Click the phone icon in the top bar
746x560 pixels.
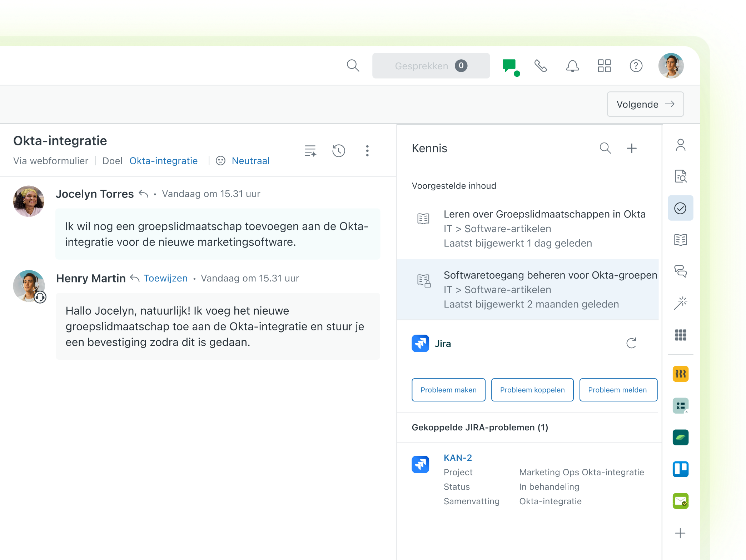click(x=541, y=66)
